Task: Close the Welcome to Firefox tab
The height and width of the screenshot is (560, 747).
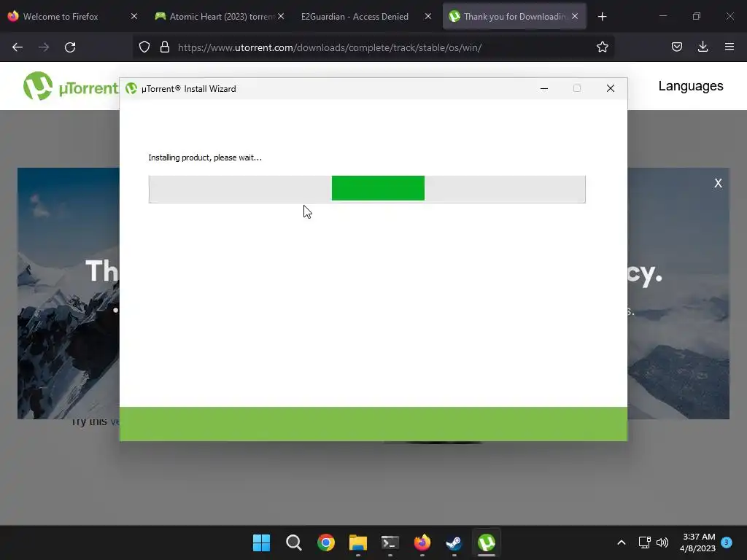Action: (x=134, y=17)
